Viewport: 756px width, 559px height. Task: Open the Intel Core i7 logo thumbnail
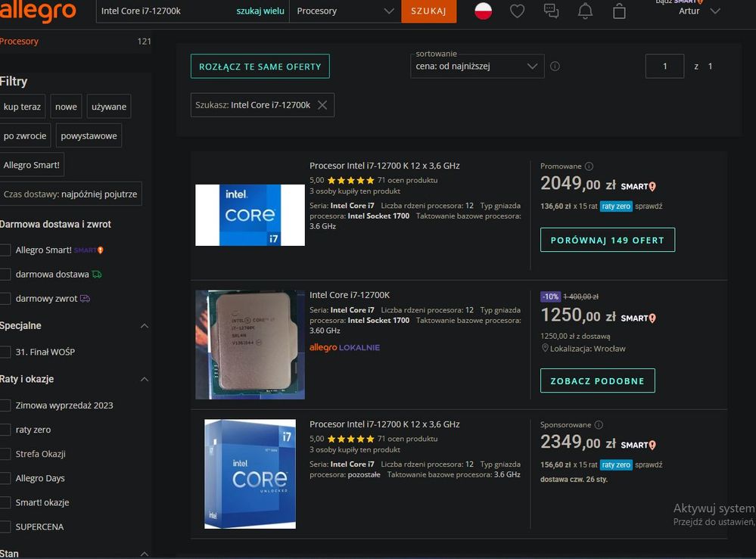(250, 215)
